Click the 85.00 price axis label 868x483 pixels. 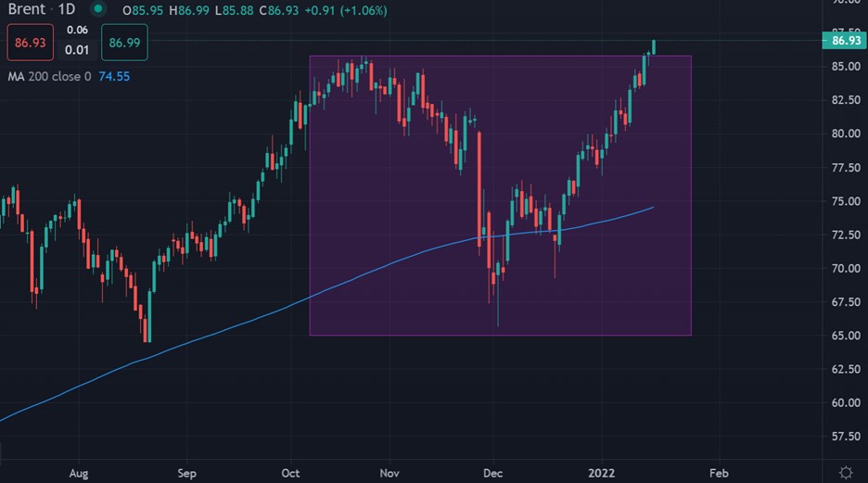coord(846,67)
